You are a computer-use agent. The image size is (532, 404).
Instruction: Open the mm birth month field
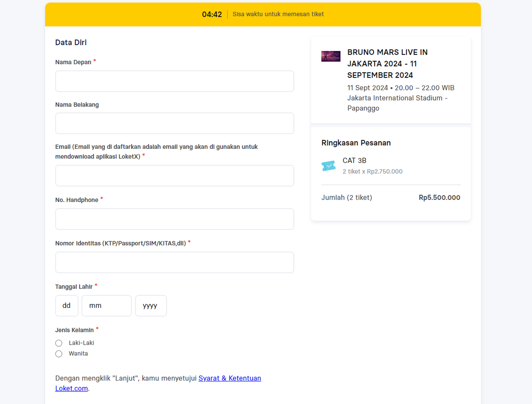(106, 306)
